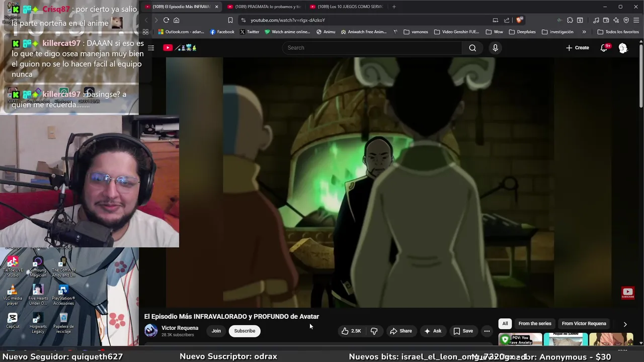The width and height of the screenshot is (644, 362).
Task: Close the first El Episodio tab
Action: pyautogui.click(x=216, y=7)
